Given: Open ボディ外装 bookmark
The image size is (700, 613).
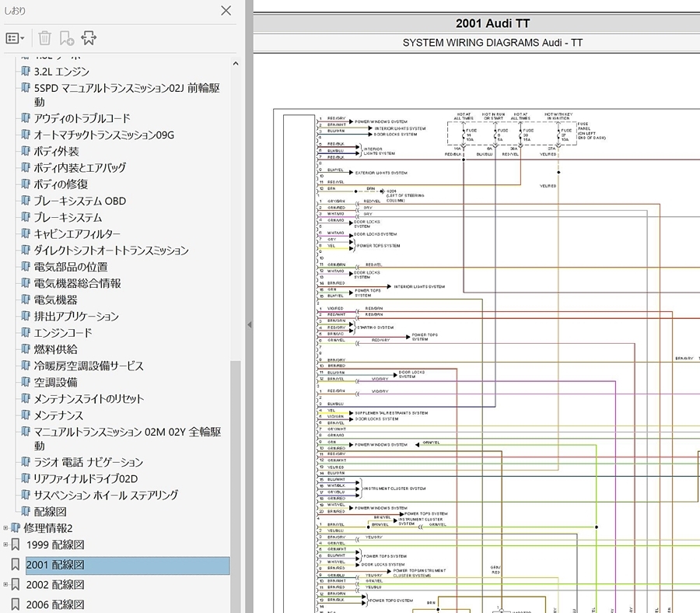Looking at the screenshot, I should pyautogui.click(x=56, y=152).
